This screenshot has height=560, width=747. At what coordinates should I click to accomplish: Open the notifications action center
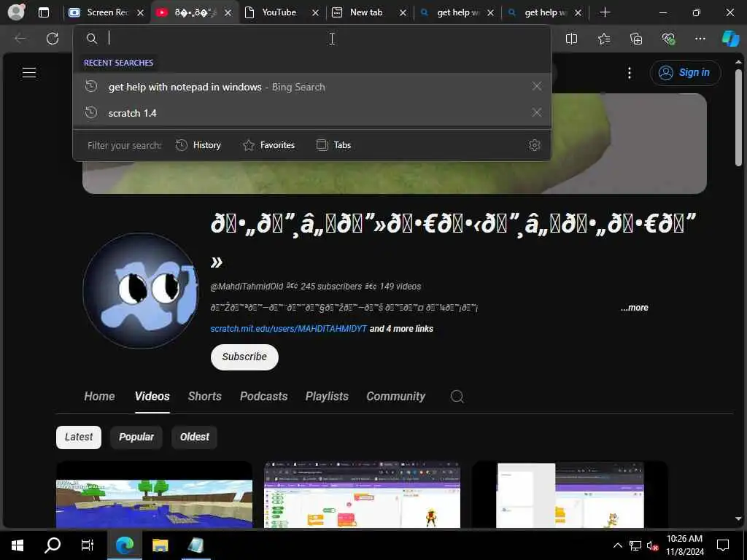[723, 545]
